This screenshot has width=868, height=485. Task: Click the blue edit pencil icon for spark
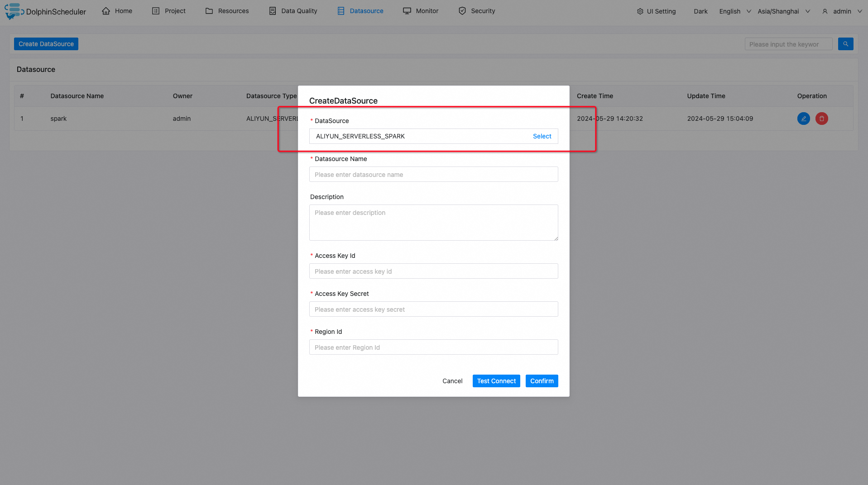click(x=803, y=119)
